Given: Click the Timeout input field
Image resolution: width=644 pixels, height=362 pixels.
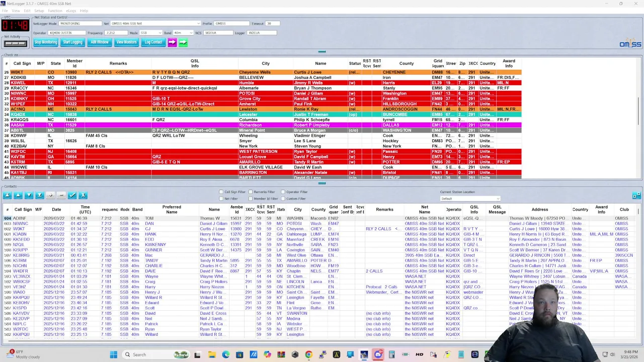Looking at the screenshot, I should [x=272, y=24].
